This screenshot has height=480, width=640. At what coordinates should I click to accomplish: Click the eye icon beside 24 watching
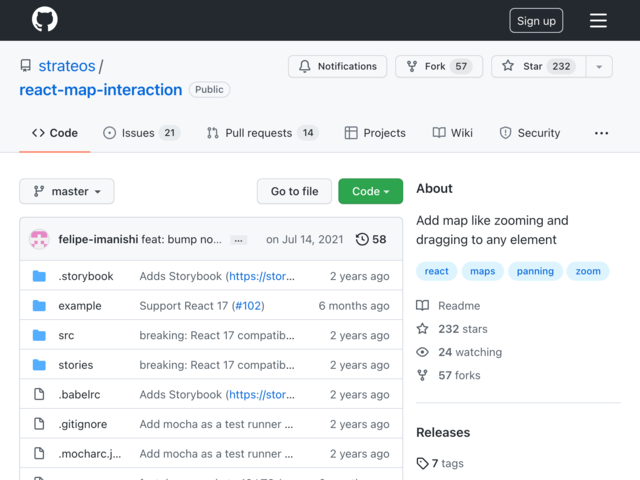422,352
